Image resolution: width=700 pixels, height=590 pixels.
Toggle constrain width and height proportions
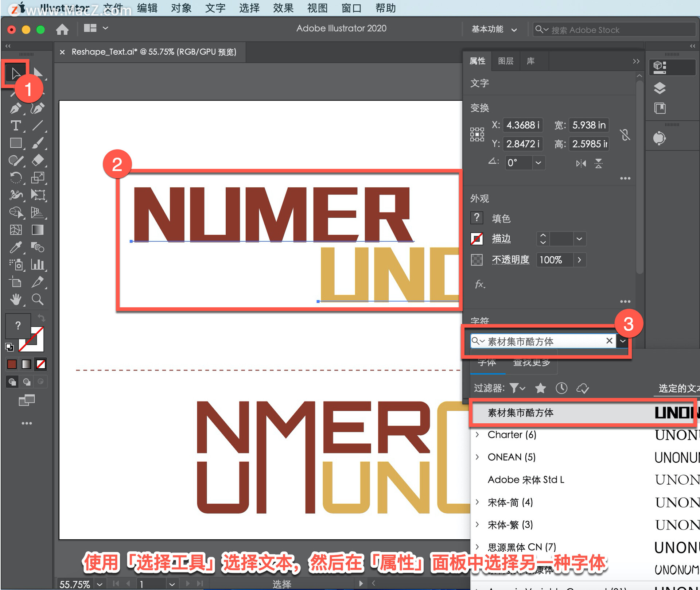pos(625,135)
